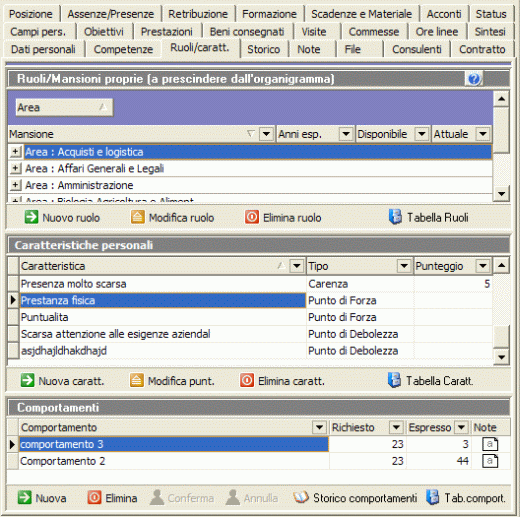This screenshot has width=520, height=517.
Task: Open the Anni esp. column filter dropdown
Action: [x=346, y=134]
